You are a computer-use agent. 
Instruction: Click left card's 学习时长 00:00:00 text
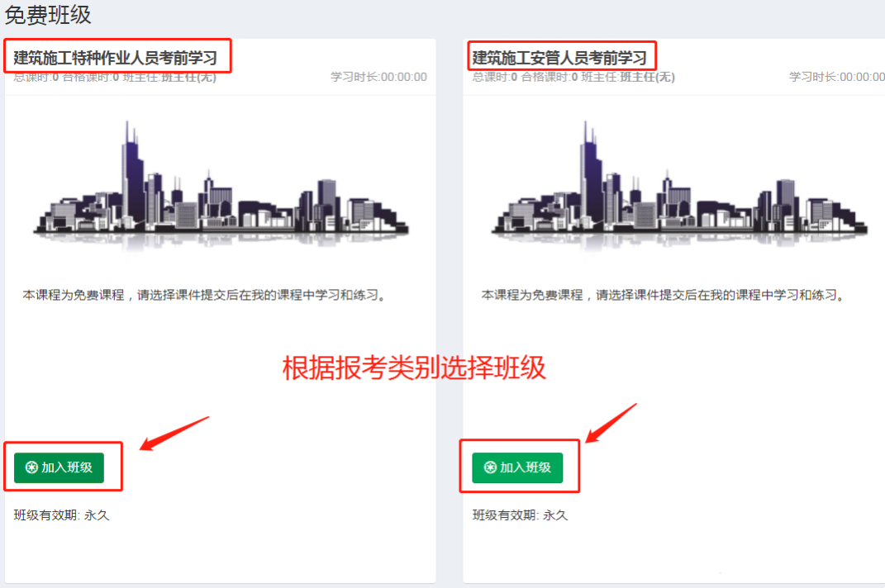[x=378, y=77]
